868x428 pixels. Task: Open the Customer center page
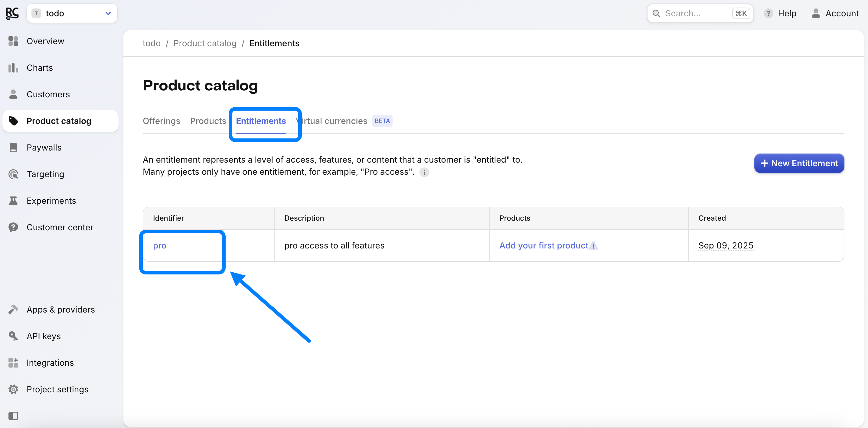[60, 227]
